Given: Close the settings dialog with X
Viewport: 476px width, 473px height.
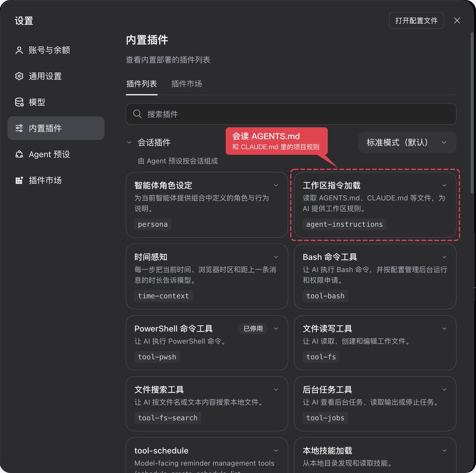Looking at the screenshot, I should pos(457,21).
